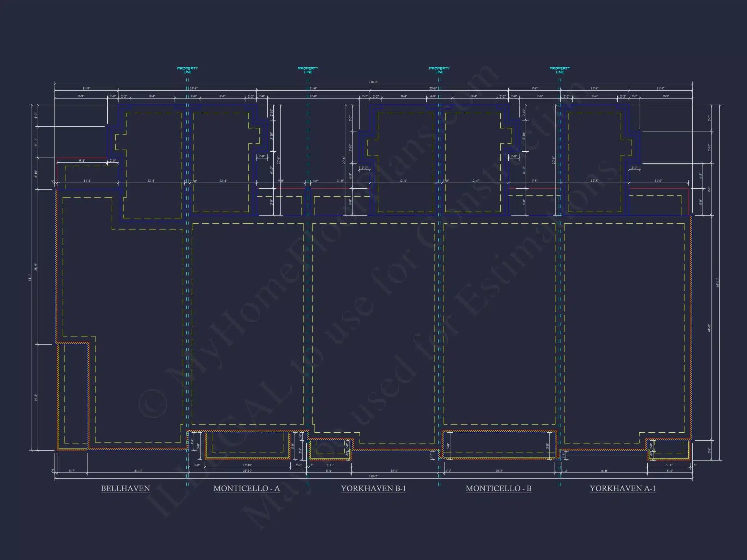Click the BELLHAVEN unit label
Viewport: 747px width, 560px height.
click(125, 488)
